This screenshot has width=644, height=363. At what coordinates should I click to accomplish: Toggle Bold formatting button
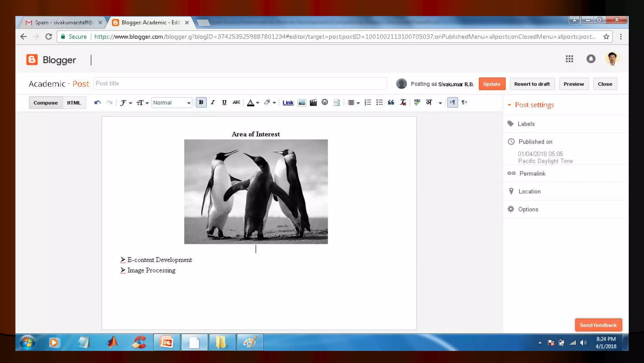(x=201, y=102)
